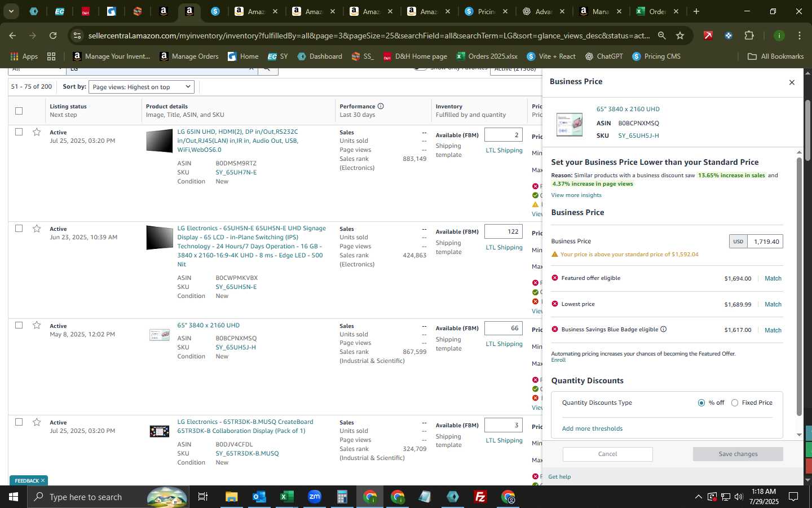Image resolution: width=812 pixels, height=508 pixels.
Task: Open Orders 2025.xlsx bookmark
Action: click(487, 56)
